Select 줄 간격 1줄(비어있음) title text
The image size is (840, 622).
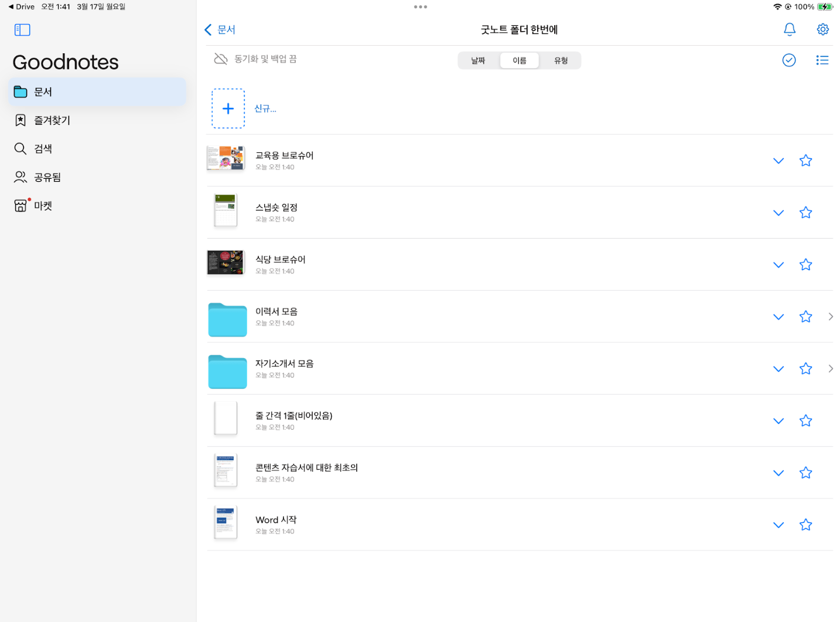tap(293, 416)
